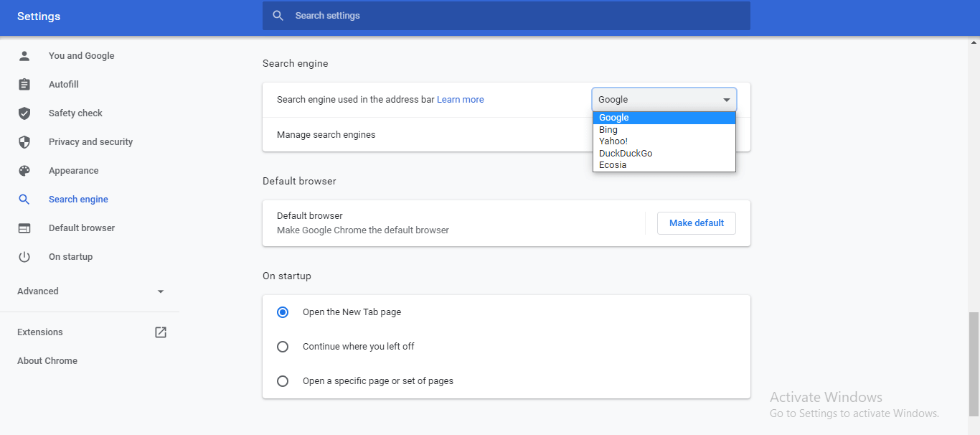
Task: Choose Yahoo! in the dropdown list
Action: (x=664, y=141)
